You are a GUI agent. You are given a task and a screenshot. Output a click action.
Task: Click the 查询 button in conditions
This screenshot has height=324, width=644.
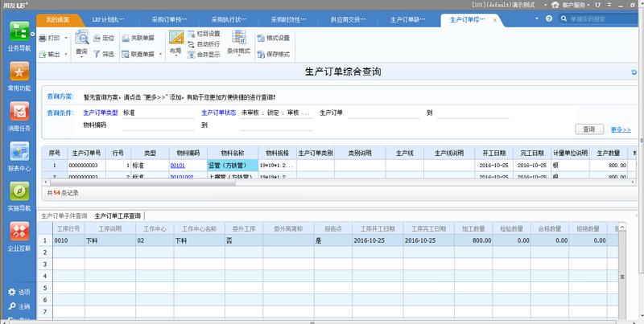click(589, 129)
